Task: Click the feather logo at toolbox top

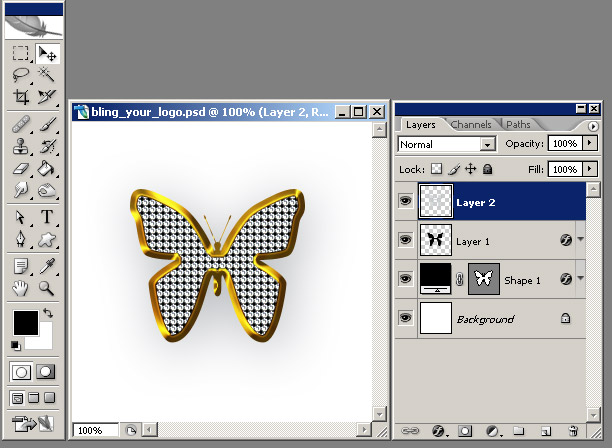Action: point(34,27)
